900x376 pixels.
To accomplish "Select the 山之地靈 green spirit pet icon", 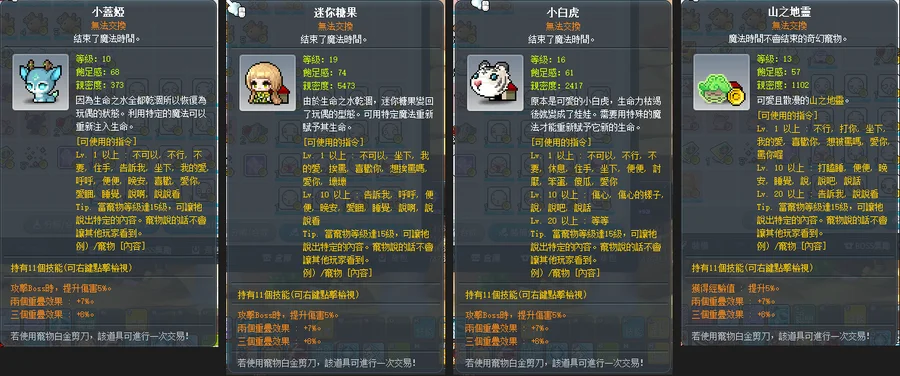I will [x=721, y=83].
